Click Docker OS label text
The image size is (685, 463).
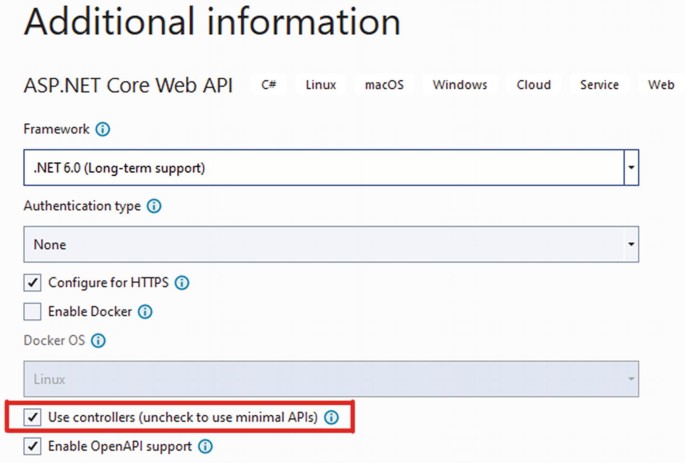(54, 341)
